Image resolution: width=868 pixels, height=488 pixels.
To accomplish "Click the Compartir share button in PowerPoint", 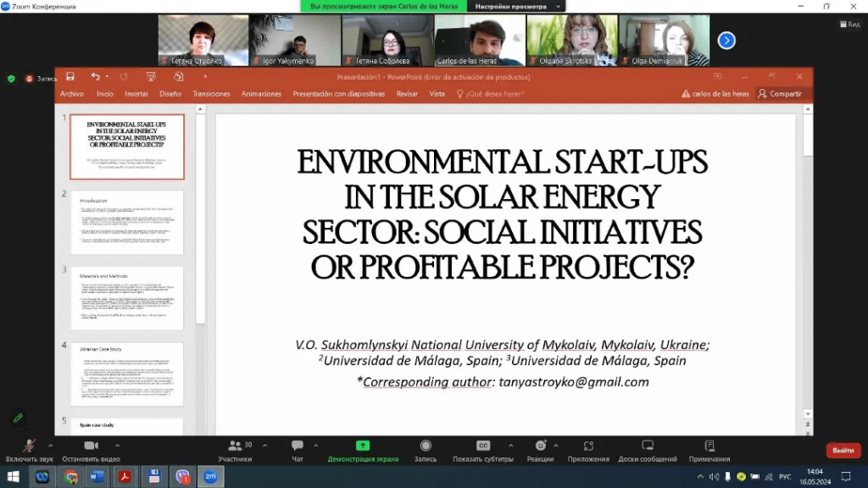I will pos(780,94).
